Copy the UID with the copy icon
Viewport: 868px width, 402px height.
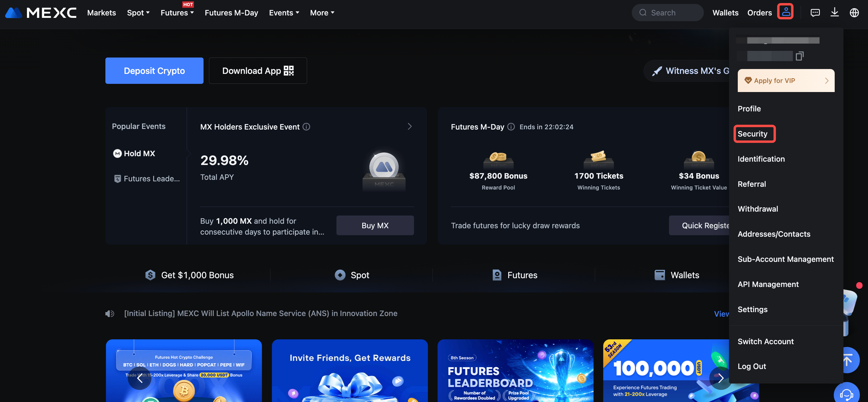(x=799, y=56)
